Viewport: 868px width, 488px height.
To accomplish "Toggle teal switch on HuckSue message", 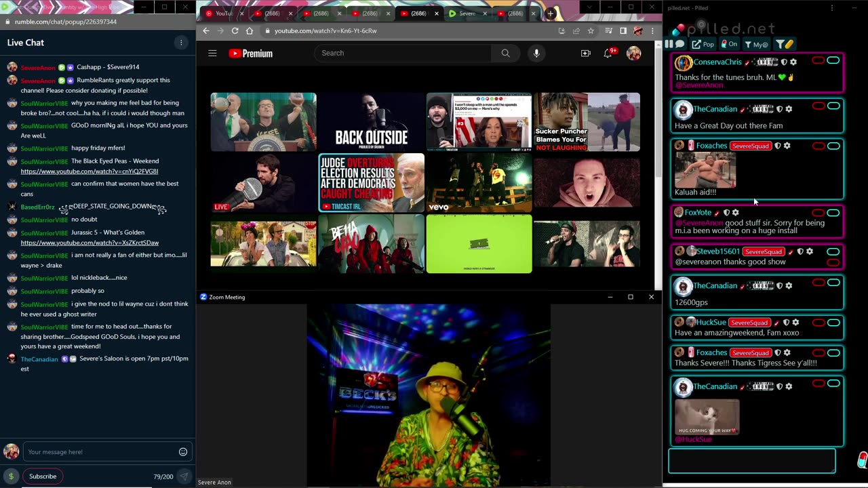I will (833, 323).
